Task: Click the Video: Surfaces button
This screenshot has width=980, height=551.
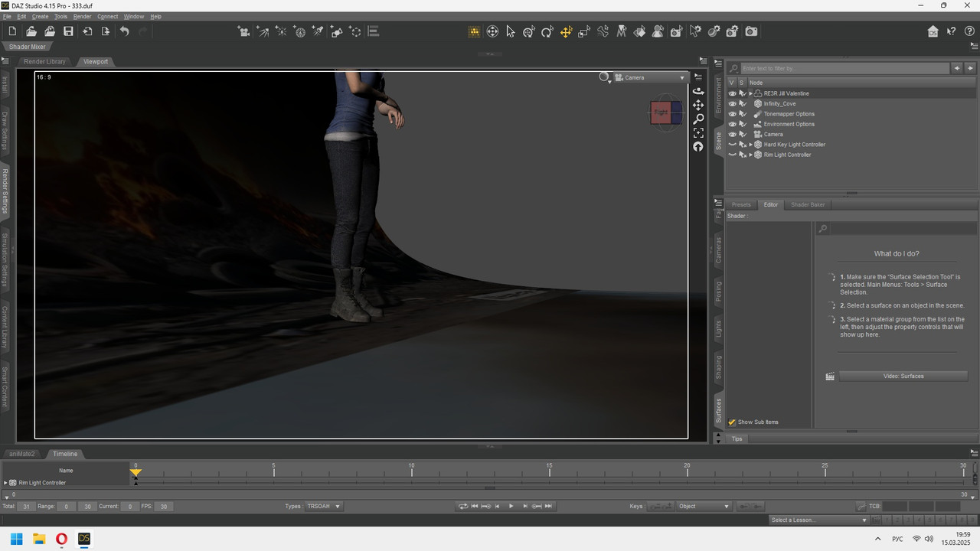Action: tap(903, 377)
